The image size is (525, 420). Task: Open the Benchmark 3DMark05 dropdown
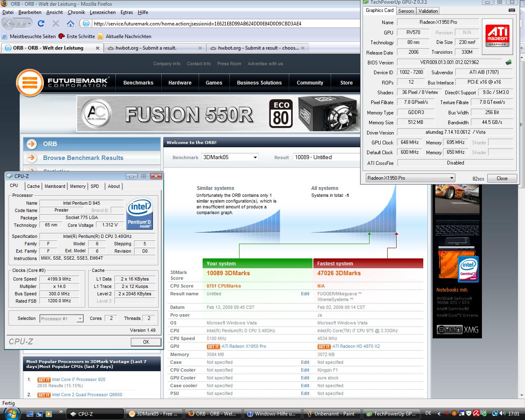230,157
